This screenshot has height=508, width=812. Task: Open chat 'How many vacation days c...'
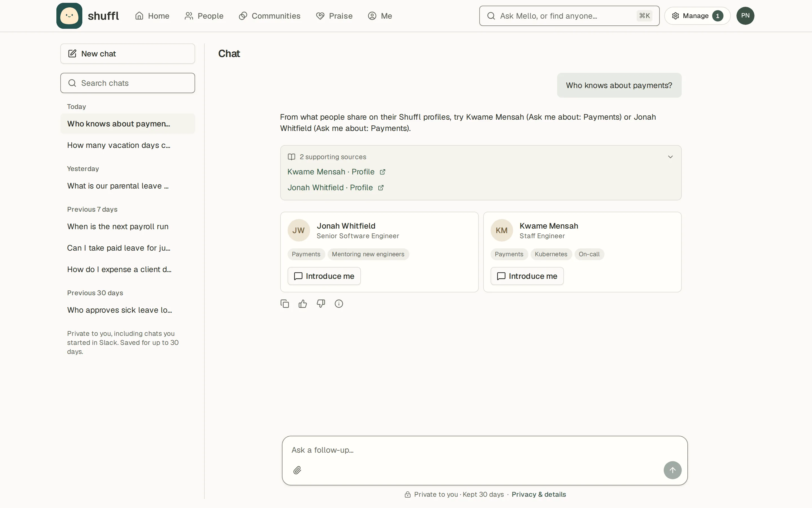point(127,145)
